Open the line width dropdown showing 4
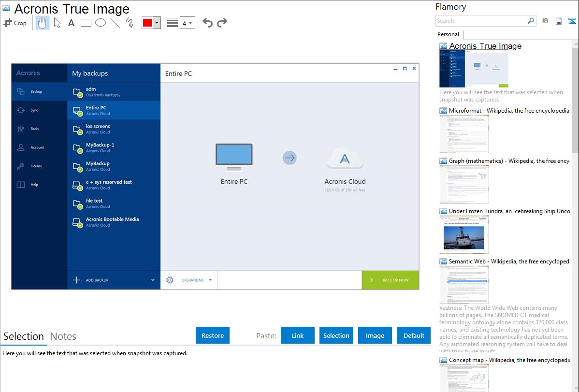The height and width of the screenshot is (392, 579). pyautogui.click(x=188, y=23)
